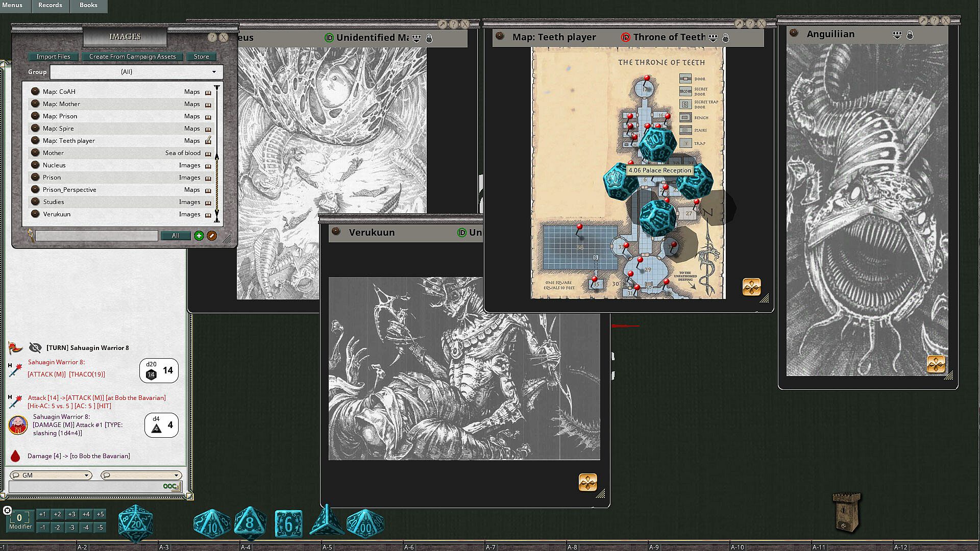This screenshot has width=980, height=551.
Task: Toggle edit mode pencil in Images list
Action: tap(212, 236)
